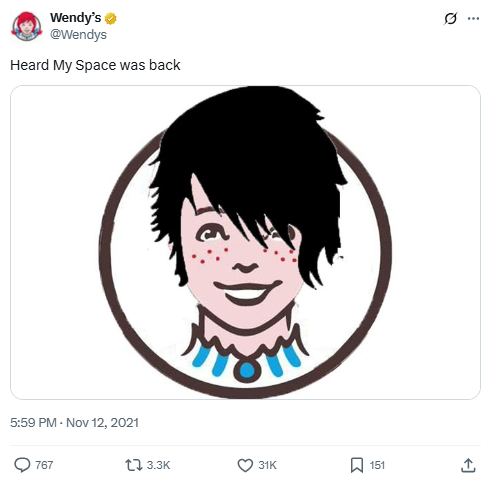Click the 5:59 PM timestamp link
Viewport: 490px width, 478px height.
tap(33, 423)
